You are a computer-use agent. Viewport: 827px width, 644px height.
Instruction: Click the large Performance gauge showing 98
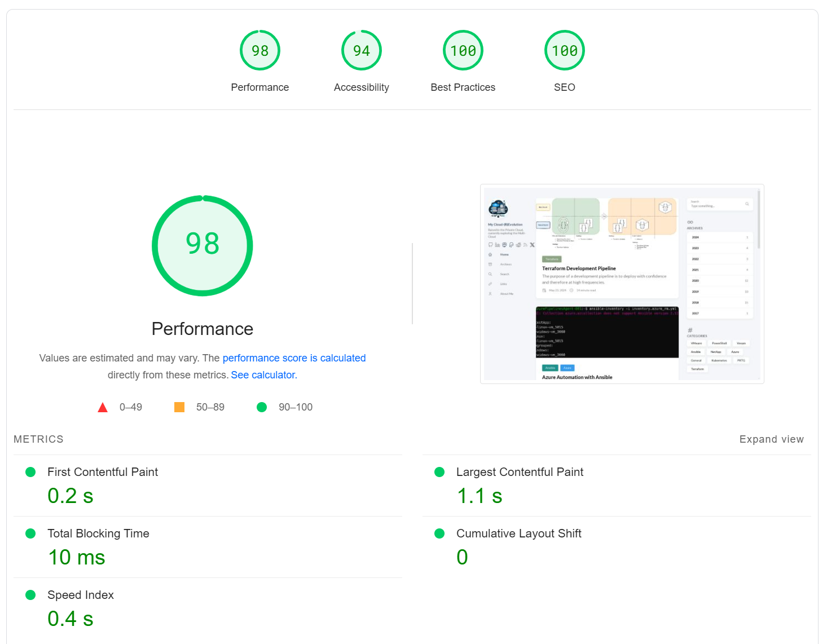[202, 245]
